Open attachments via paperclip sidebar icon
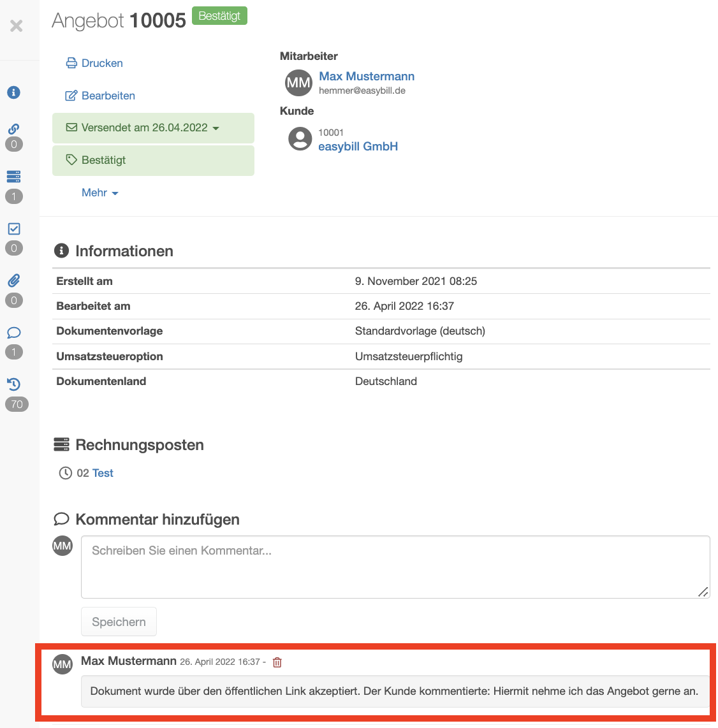 point(14,280)
